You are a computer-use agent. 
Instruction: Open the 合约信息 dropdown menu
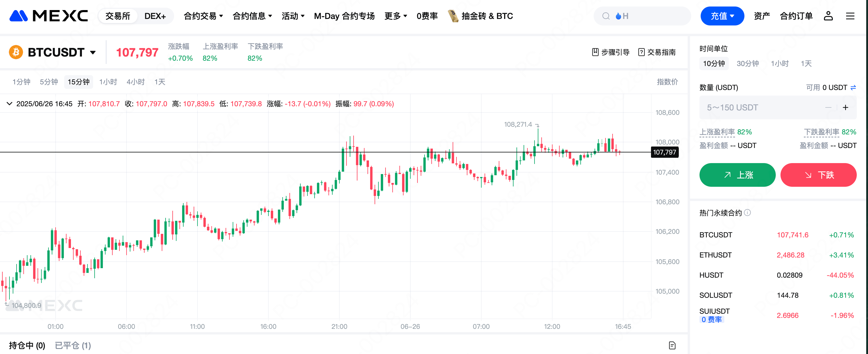tap(252, 16)
